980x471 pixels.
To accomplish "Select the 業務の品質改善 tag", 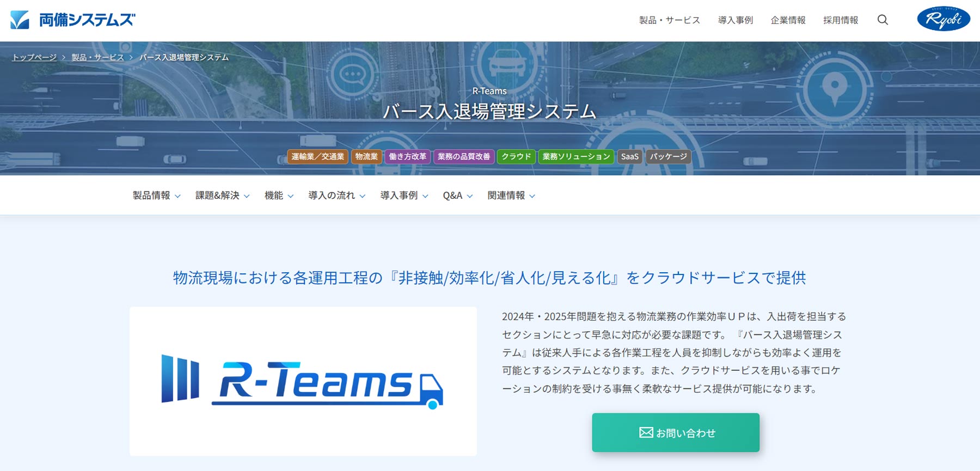I will [464, 157].
